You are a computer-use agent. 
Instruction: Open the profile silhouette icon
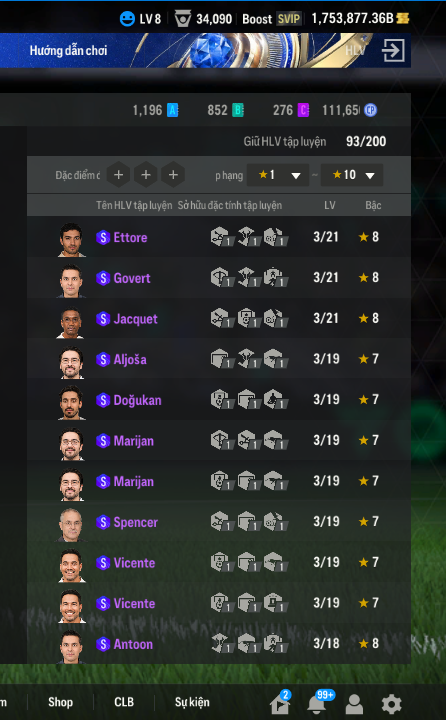tap(354, 704)
